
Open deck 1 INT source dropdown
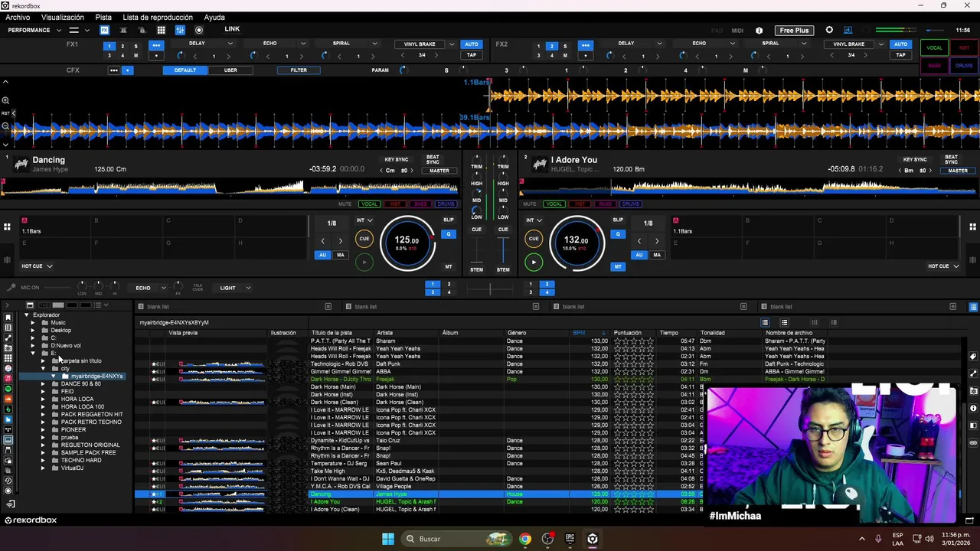364,220
